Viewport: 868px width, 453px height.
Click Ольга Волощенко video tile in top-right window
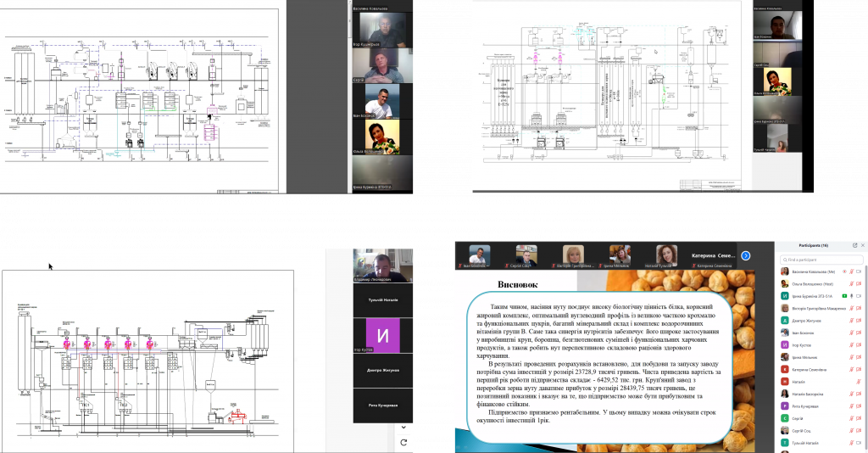pos(777,81)
